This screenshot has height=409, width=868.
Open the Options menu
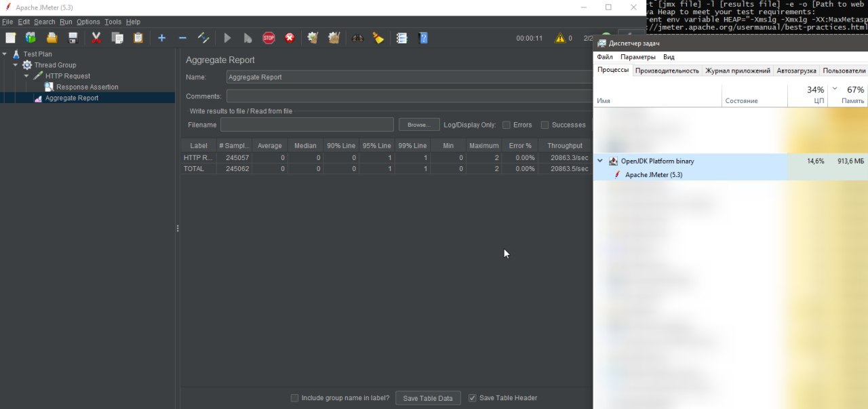click(88, 22)
